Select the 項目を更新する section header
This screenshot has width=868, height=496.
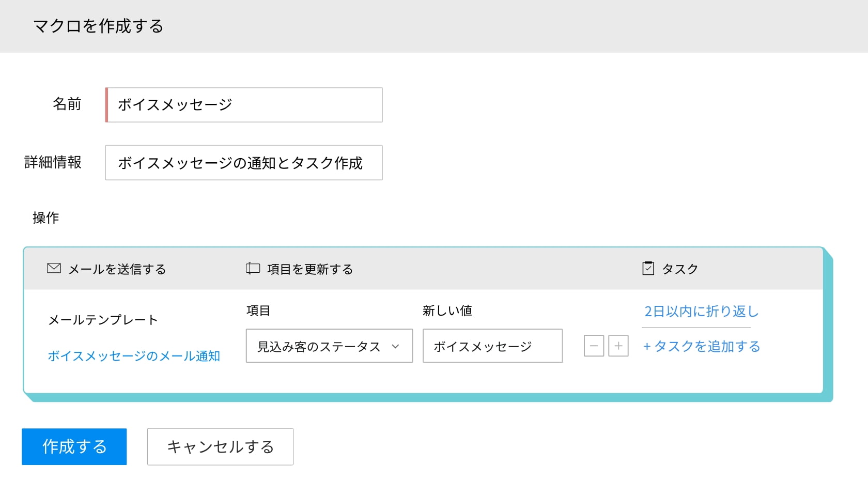[309, 269]
